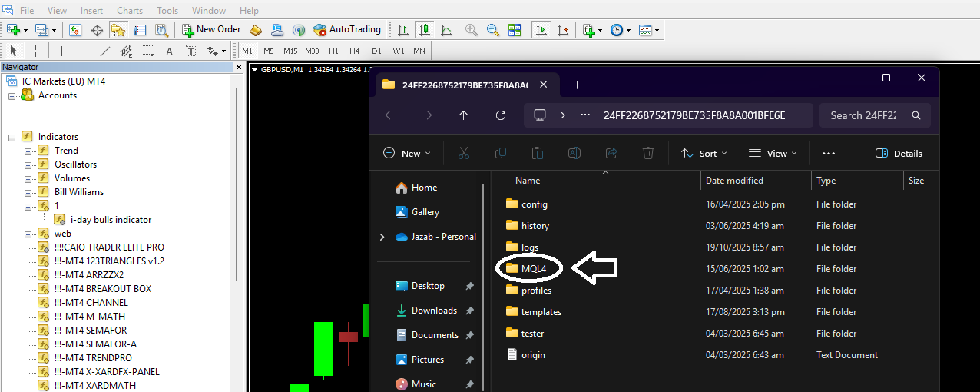The image size is (980, 392).
Task: Click the New Order button
Action: pos(211,30)
